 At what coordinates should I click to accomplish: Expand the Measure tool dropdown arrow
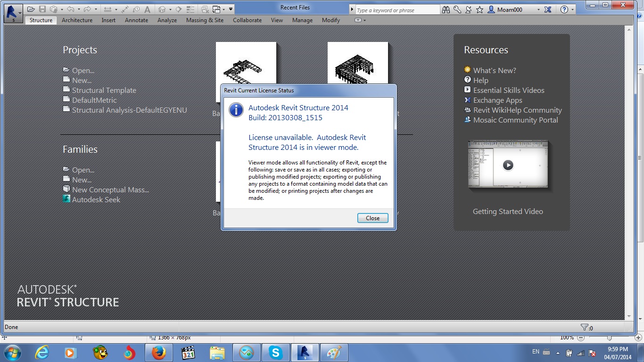pos(116,9)
